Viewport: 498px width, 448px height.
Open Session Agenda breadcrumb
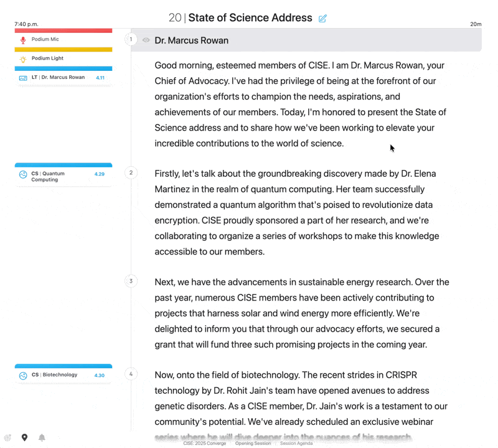click(x=296, y=444)
